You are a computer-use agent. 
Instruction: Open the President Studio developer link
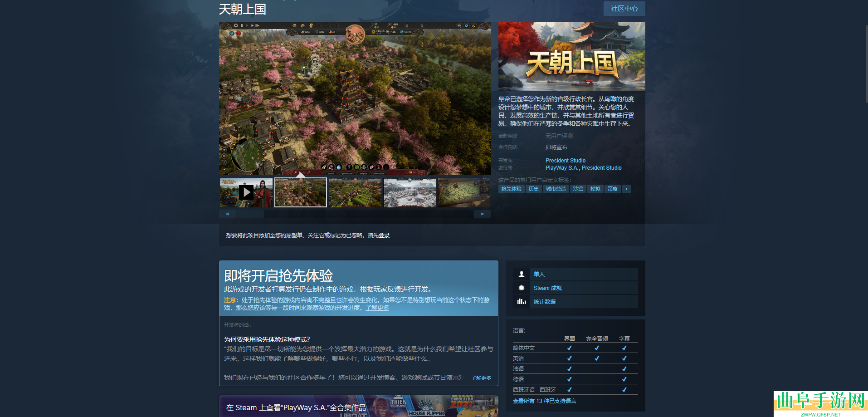pos(565,161)
